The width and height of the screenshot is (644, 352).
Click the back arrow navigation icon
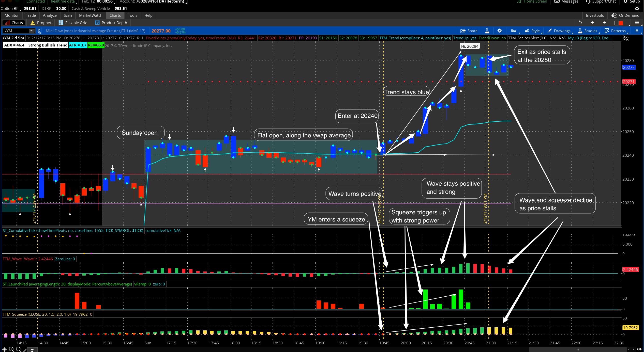click(x=592, y=23)
